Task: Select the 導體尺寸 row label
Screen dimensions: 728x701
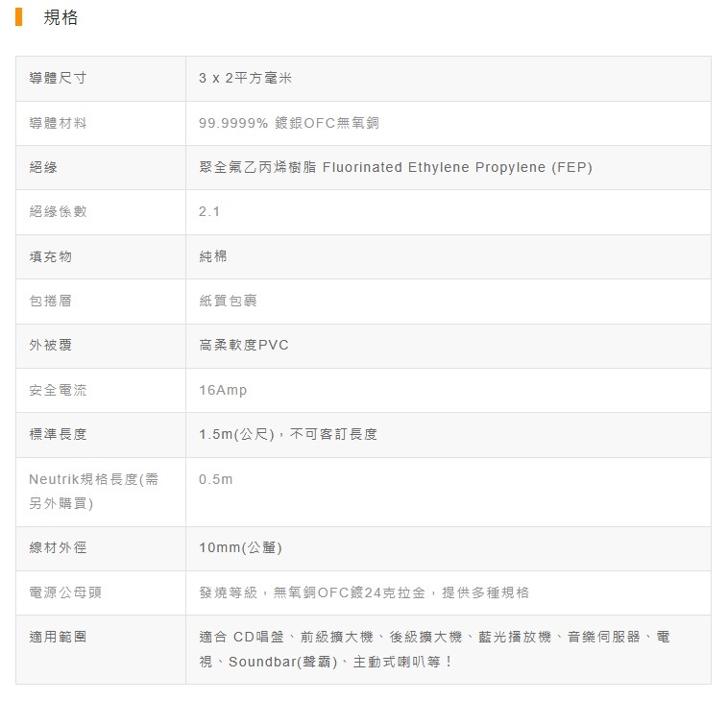Action: tap(58, 79)
